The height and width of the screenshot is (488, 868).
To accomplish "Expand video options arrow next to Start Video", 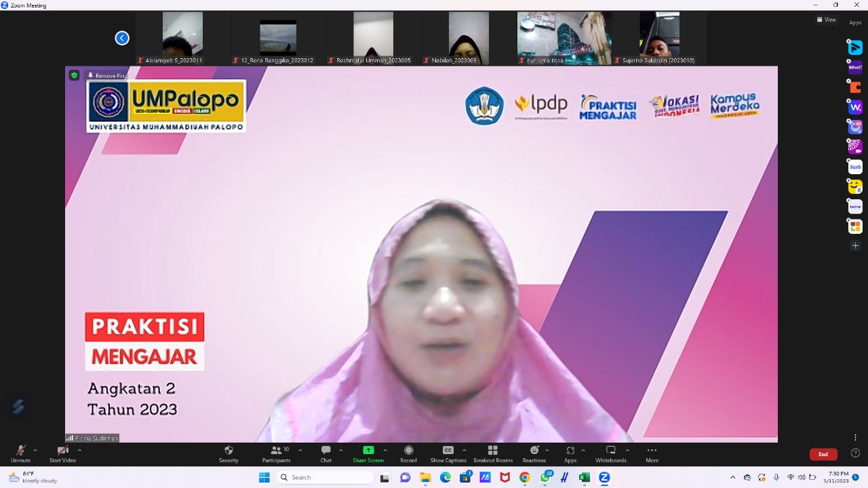I will (x=79, y=450).
